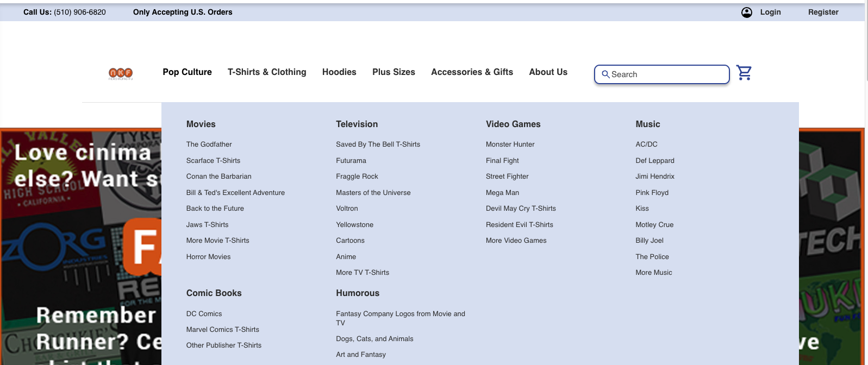This screenshot has height=365, width=868.
Task: Open More TV T-Shirts
Action: tap(363, 273)
